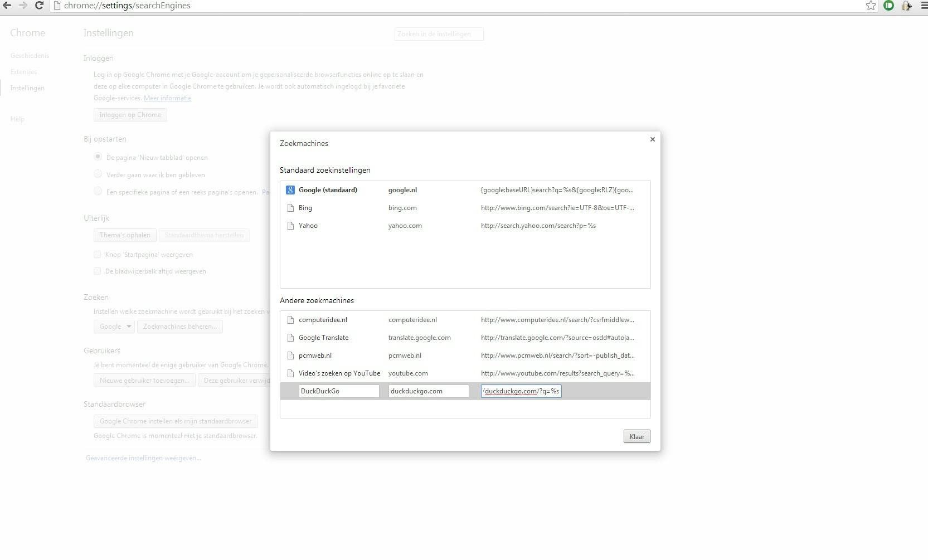Select the pcmweb.nl engine name
This screenshot has height=560, width=928.
(315, 356)
